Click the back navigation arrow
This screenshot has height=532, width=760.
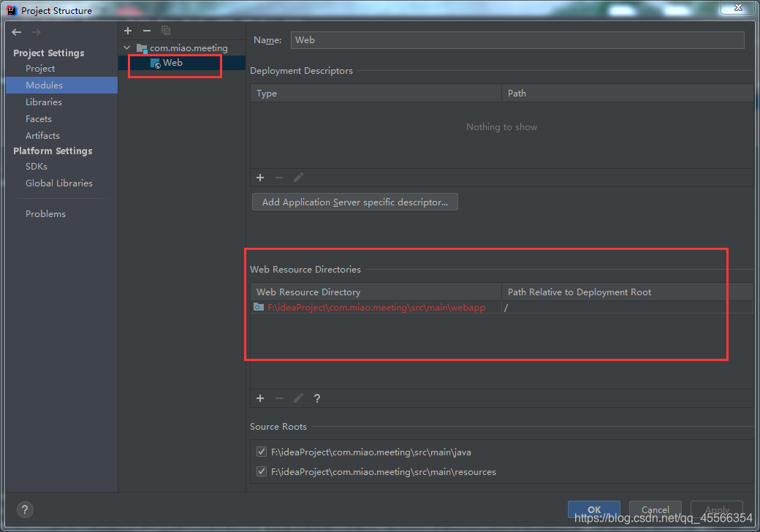[x=16, y=31]
